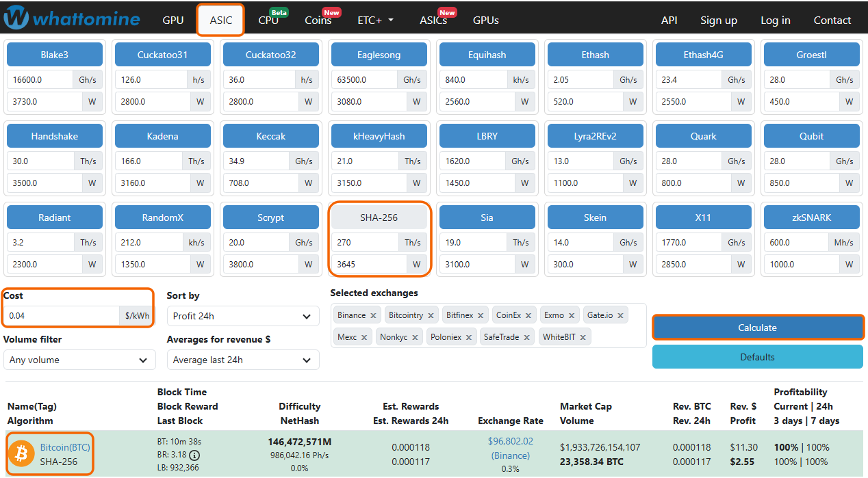This screenshot has width=868, height=478.
Task: Remove Binance from selected exchanges
Action: (373, 315)
